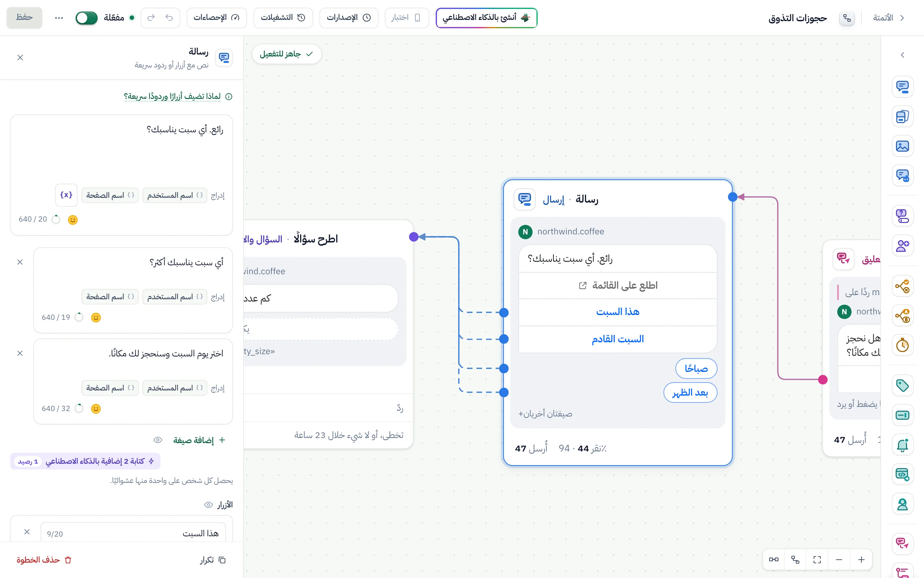
Task: Fit the flow to screen
Action: coord(817,560)
